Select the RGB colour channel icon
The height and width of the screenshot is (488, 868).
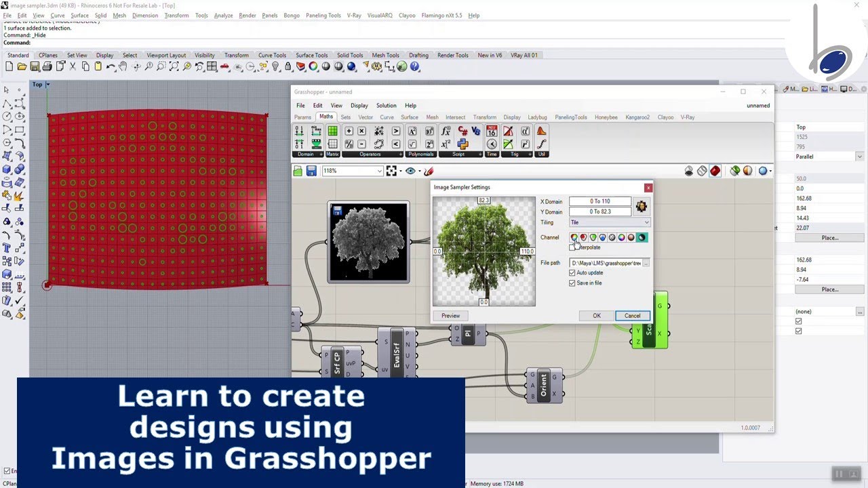click(574, 237)
